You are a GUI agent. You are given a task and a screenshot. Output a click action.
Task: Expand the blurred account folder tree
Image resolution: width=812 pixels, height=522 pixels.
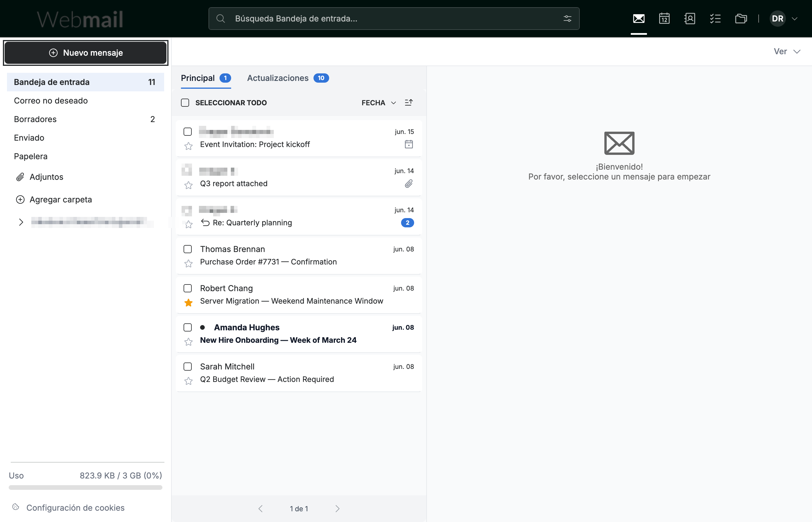point(21,222)
